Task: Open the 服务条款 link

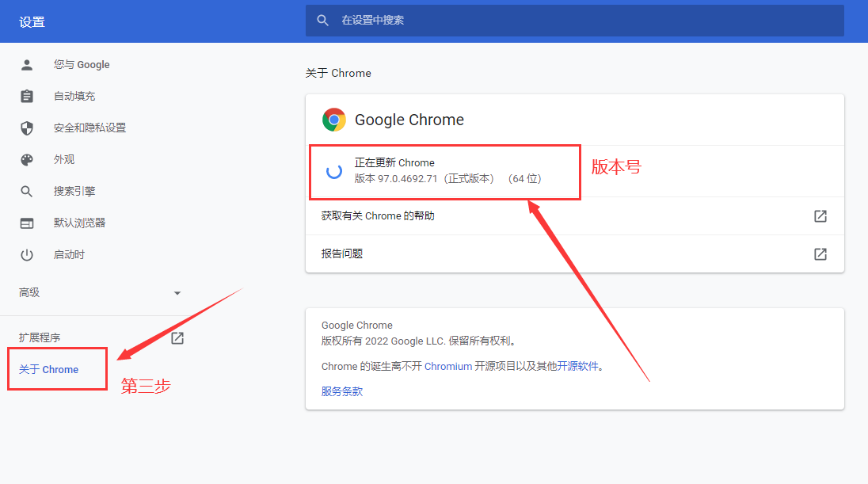Action: tap(342, 391)
